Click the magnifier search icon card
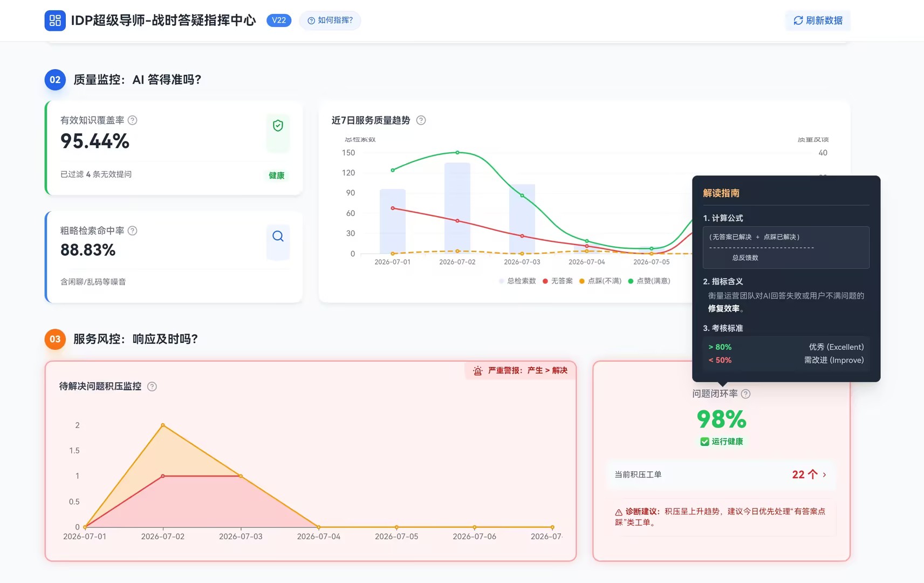Viewport: 924px width, 583px height. click(278, 242)
